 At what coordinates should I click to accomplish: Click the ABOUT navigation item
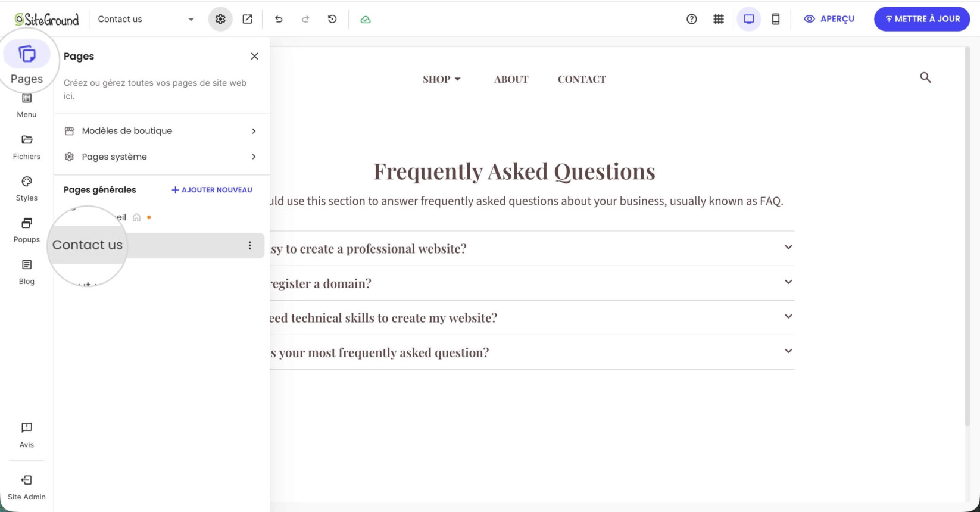[x=511, y=79]
